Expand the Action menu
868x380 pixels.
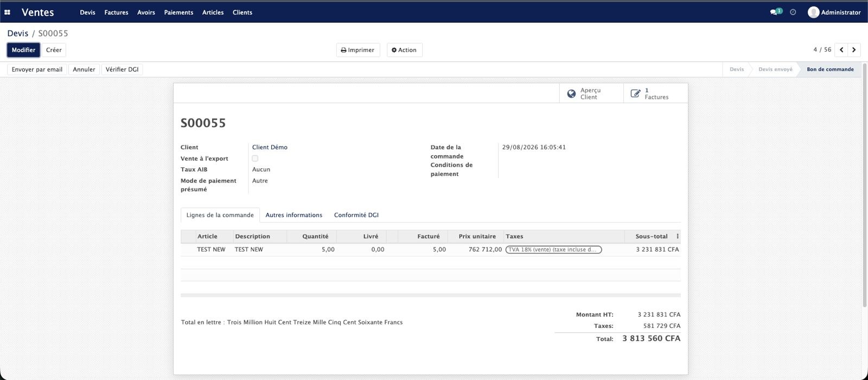click(x=404, y=50)
